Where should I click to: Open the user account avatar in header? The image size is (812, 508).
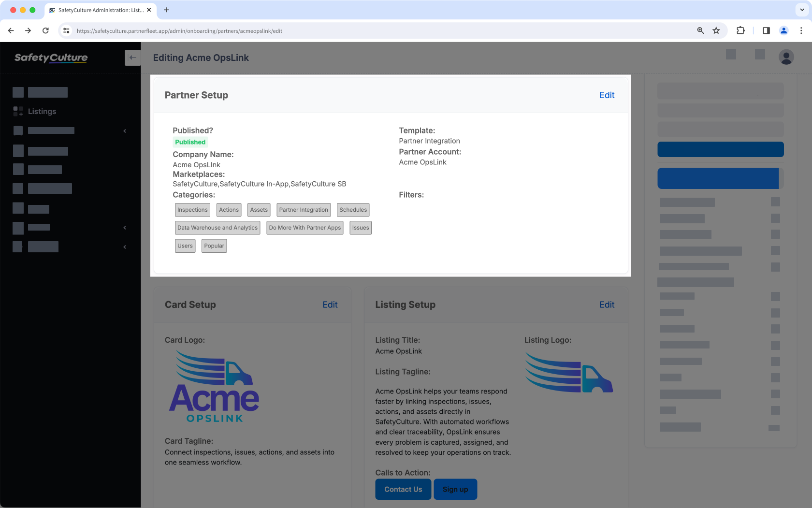coord(786,57)
